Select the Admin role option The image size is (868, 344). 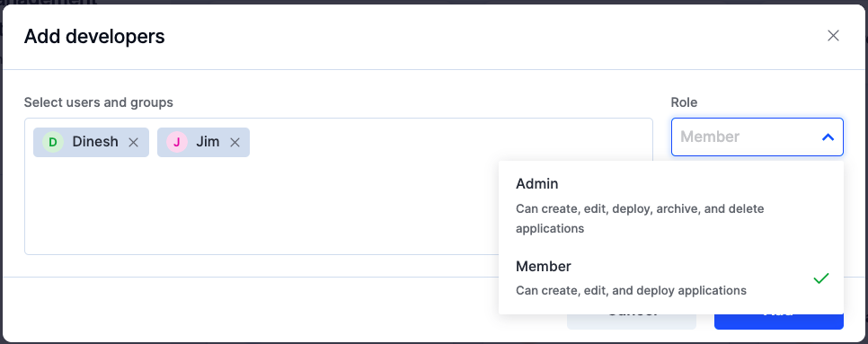671,205
